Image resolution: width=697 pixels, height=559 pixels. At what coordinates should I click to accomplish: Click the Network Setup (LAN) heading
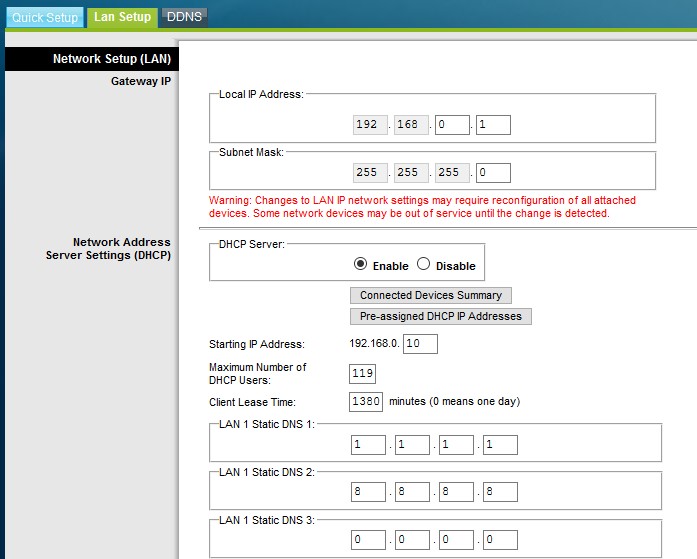(x=112, y=59)
